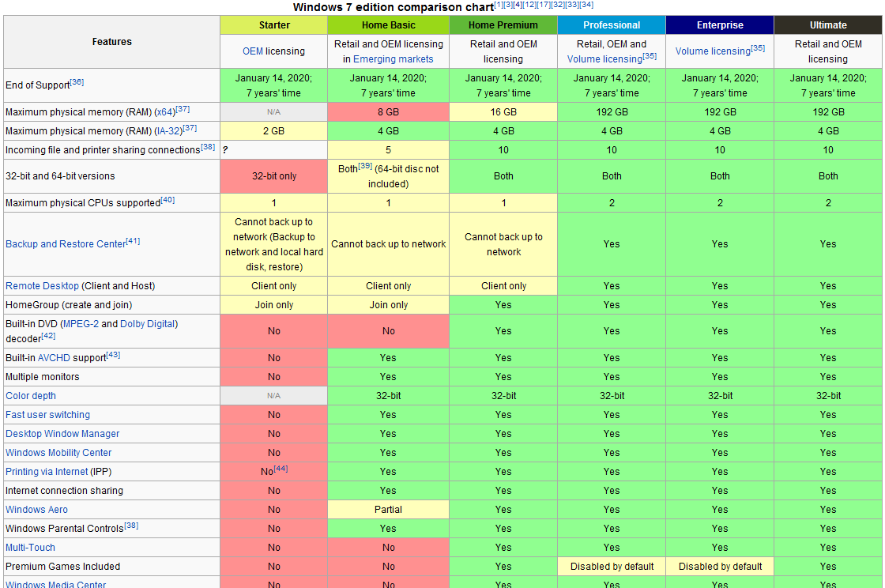Click footnote [42] beside DVD decoder
This screenshot has height=588, width=885.
48,337
